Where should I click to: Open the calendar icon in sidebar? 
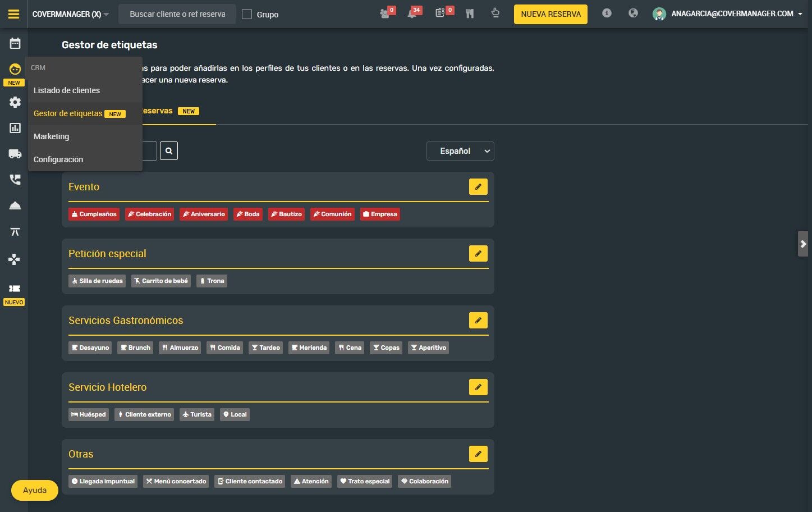pyautogui.click(x=15, y=43)
